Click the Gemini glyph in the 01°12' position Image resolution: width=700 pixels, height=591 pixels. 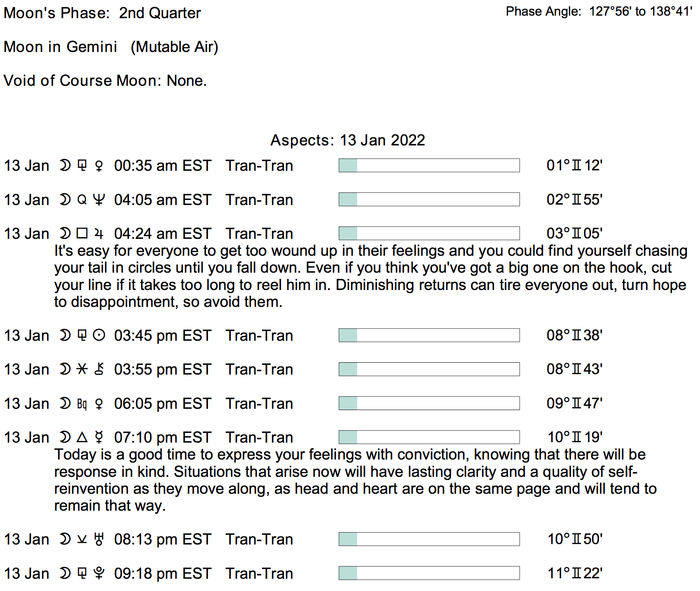[x=576, y=165]
